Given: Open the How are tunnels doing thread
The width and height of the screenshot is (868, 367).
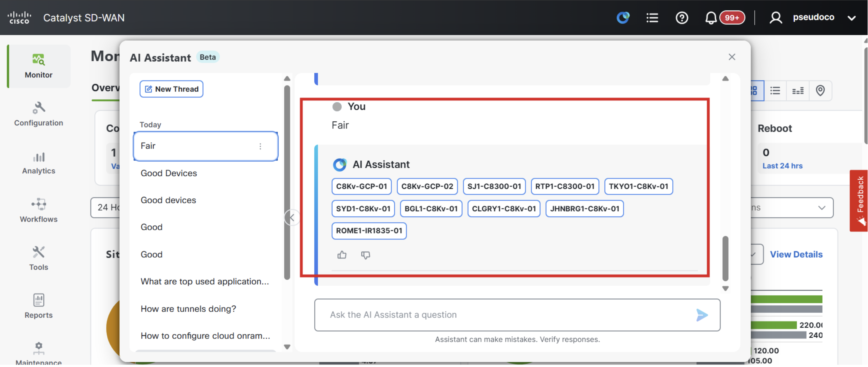Looking at the screenshot, I should tap(188, 309).
